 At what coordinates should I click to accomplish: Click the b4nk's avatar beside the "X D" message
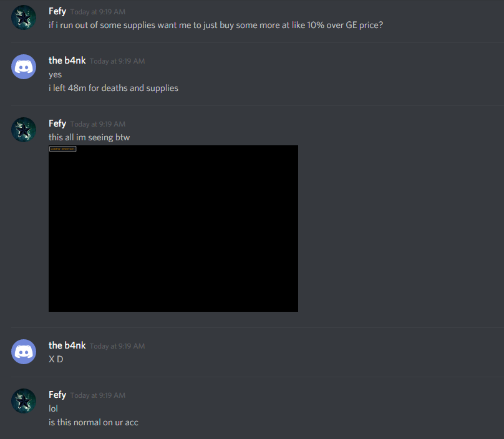(x=24, y=352)
